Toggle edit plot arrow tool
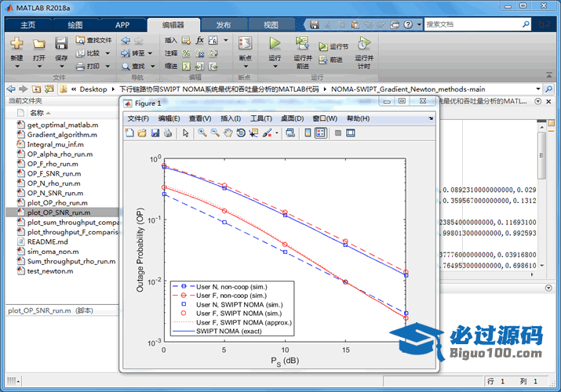This screenshot has width=561, height=392. (x=185, y=133)
